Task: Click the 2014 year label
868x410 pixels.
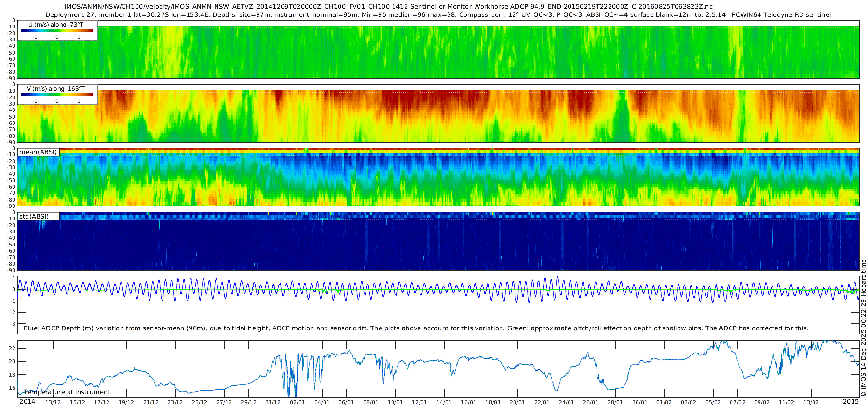Action: pos(27,402)
